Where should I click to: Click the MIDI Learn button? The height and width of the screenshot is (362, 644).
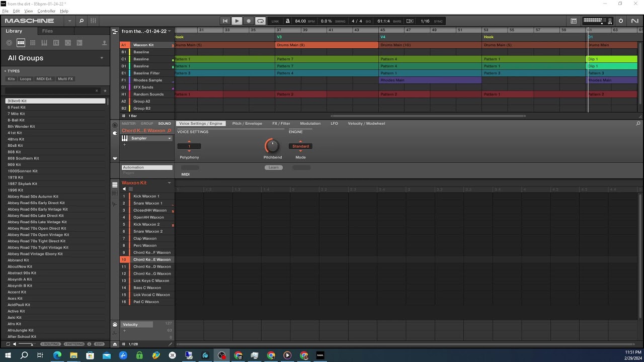click(x=273, y=167)
